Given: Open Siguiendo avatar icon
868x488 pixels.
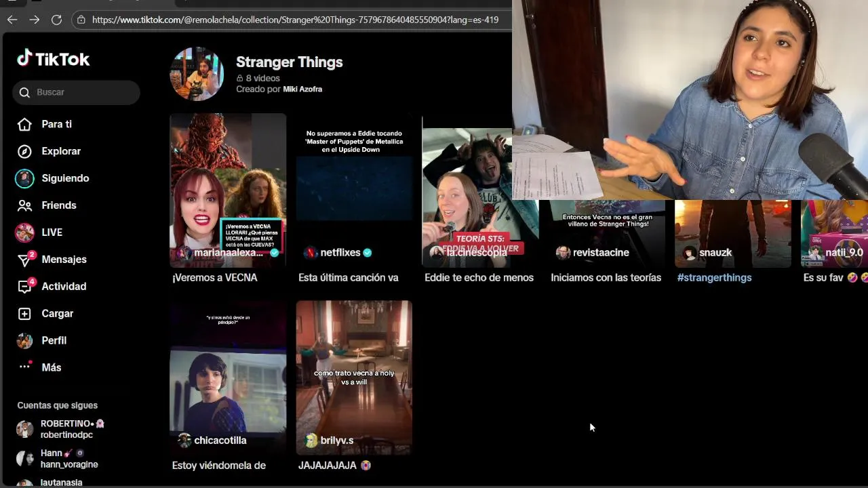Looking at the screenshot, I should [24, 178].
